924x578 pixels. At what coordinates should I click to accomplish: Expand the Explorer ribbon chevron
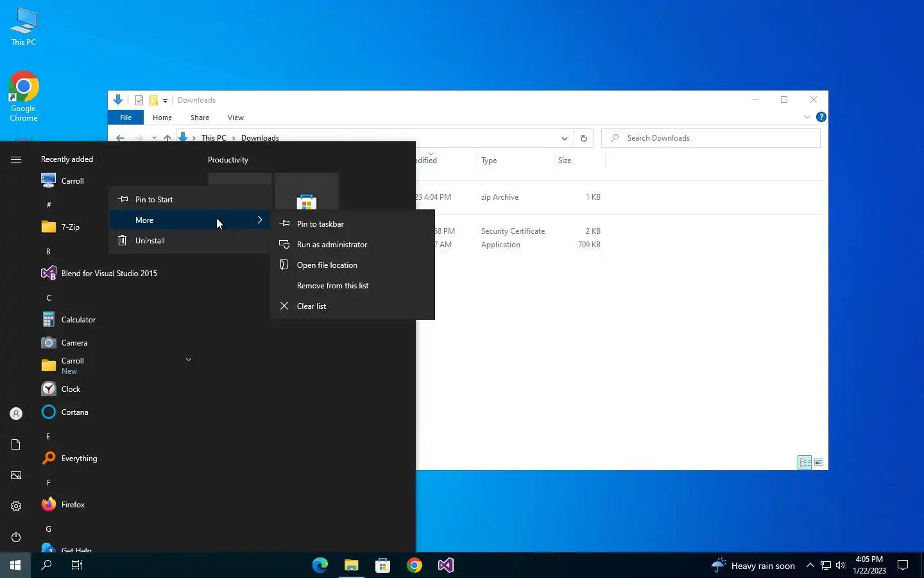click(x=807, y=117)
